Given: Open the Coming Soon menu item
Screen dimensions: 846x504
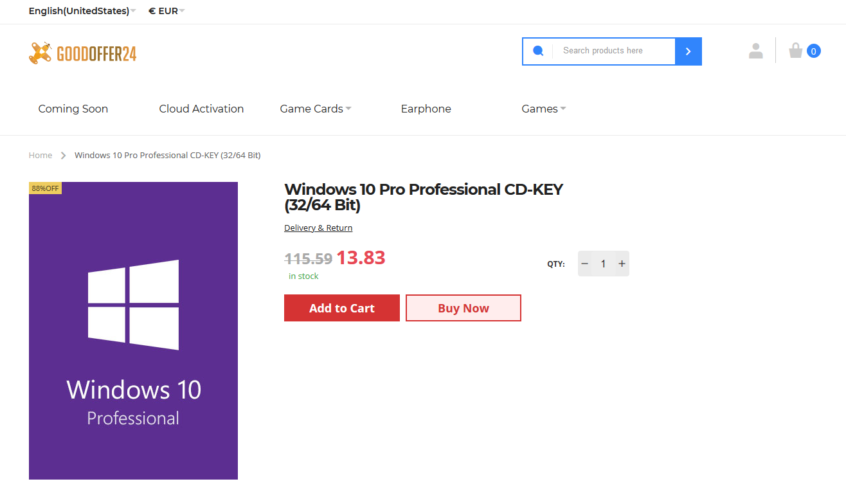Looking at the screenshot, I should (73, 109).
